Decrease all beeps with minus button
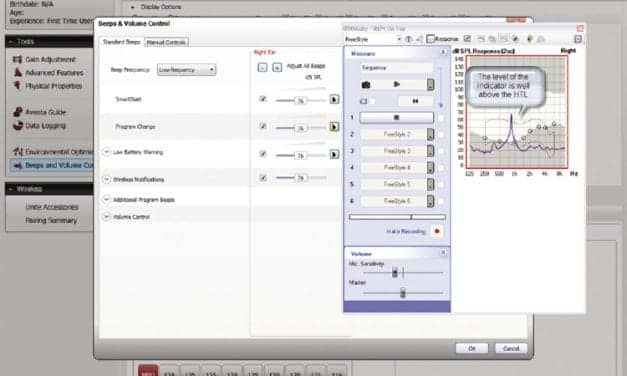 tap(262, 67)
